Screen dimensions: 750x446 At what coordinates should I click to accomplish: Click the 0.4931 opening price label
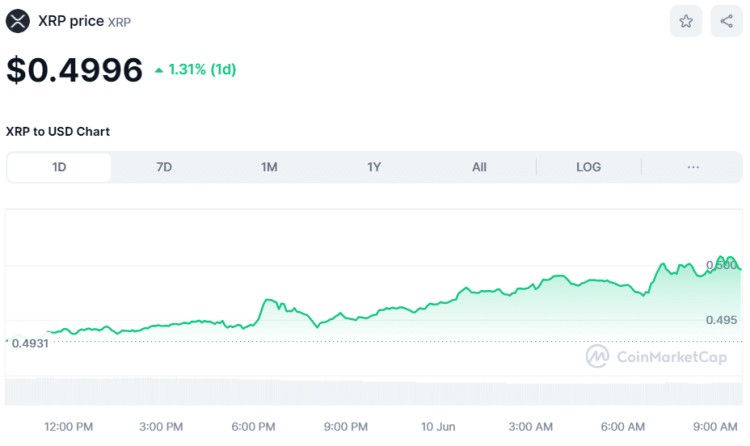30,344
